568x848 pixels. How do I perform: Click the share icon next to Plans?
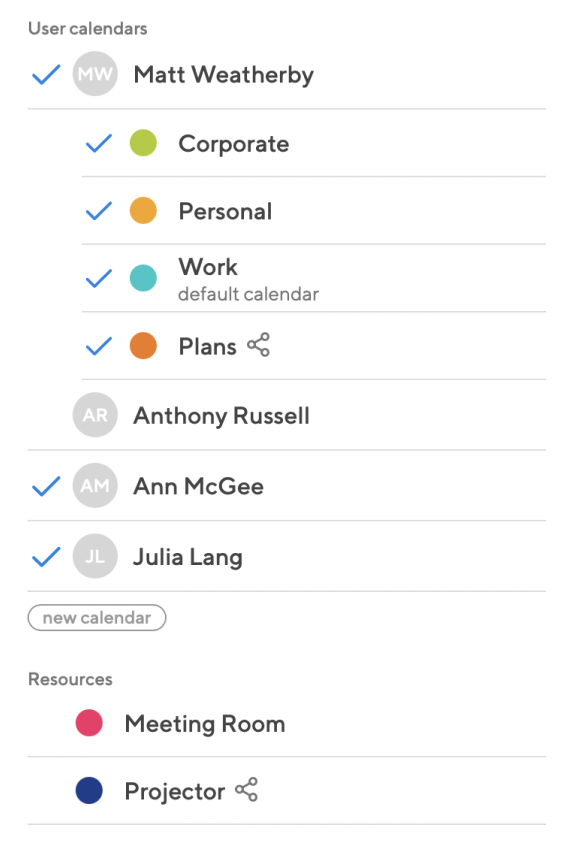(258, 345)
